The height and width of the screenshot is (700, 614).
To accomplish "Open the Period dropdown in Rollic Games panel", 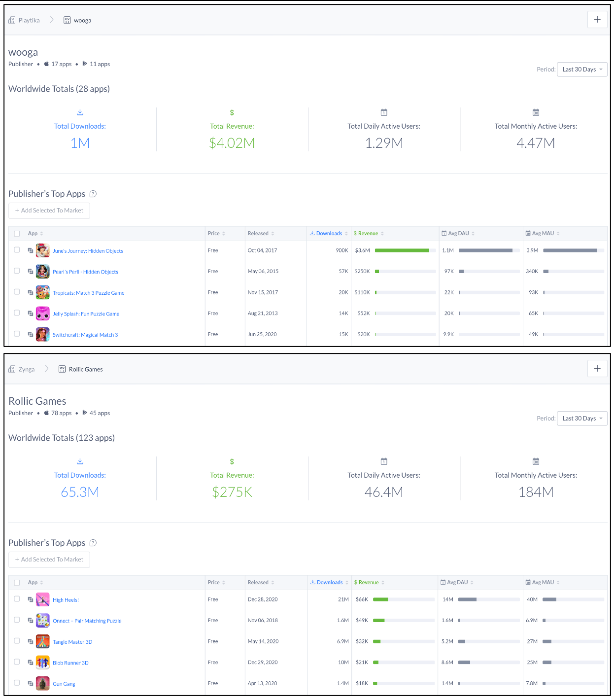I will [582, 419].
